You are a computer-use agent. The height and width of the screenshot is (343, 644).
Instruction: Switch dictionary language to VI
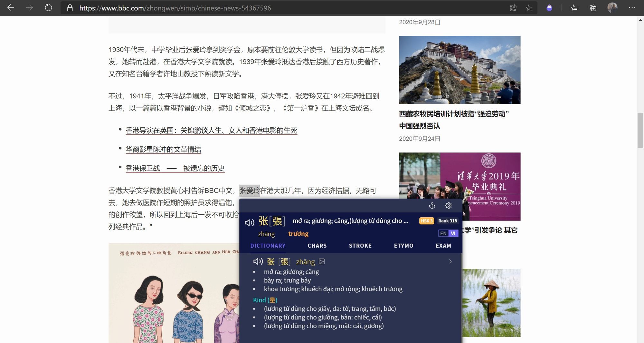[453, 233]
